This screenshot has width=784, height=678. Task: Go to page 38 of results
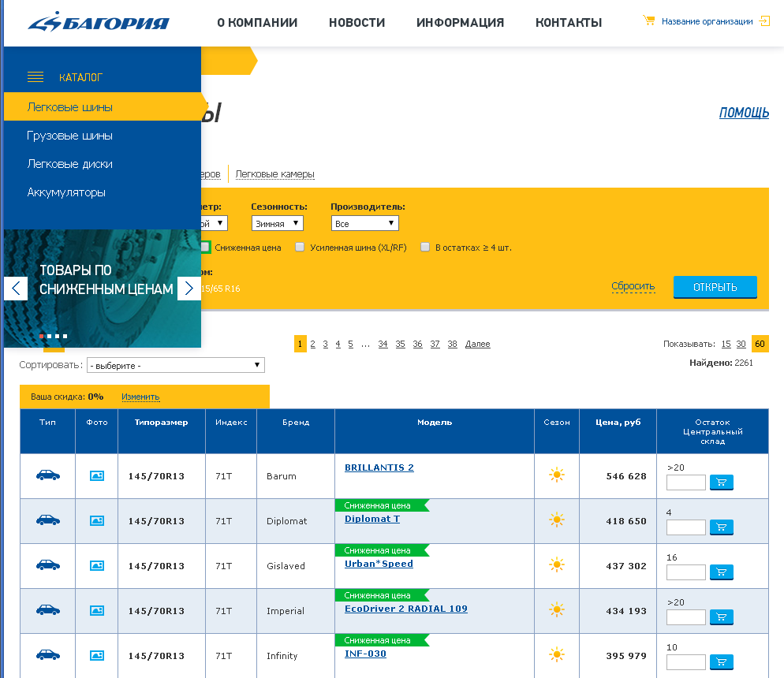coord(452,344)
